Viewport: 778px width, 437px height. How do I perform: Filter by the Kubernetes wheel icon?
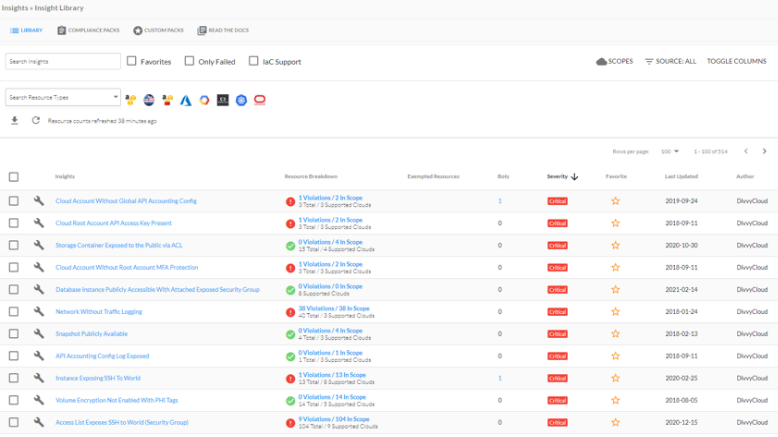pyautogui.click(x=241, y=100)
